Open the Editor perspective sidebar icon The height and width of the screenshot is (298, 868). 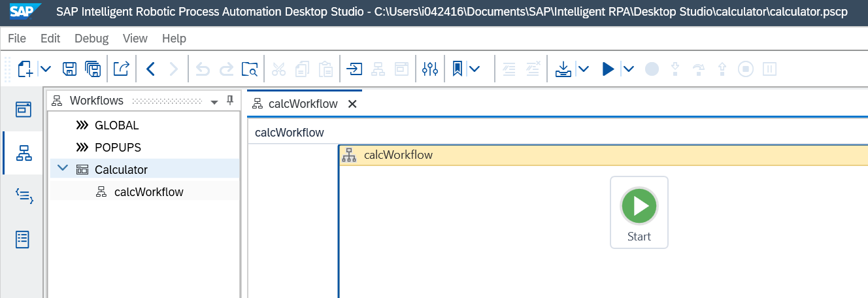pyautogui.click(x=24, y=195)
